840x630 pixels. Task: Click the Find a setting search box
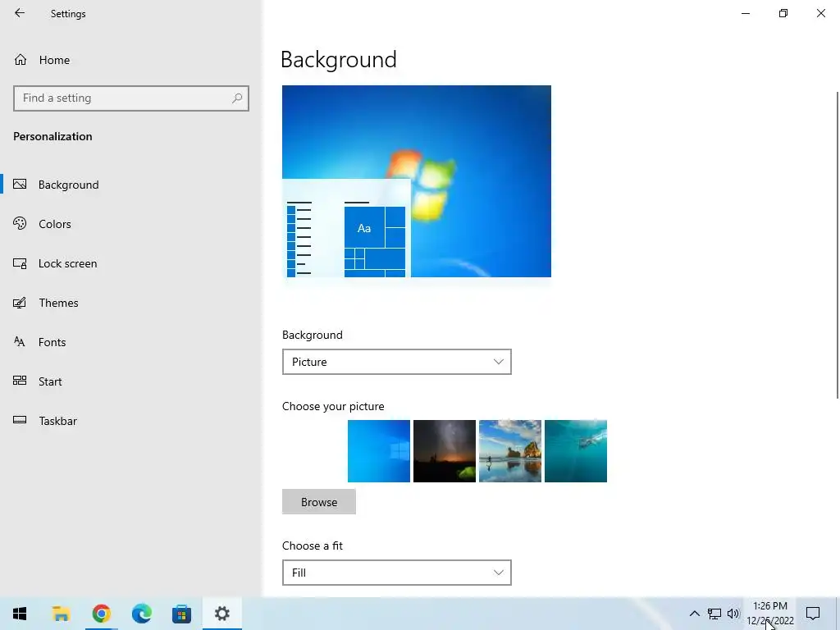click(130, 98)
